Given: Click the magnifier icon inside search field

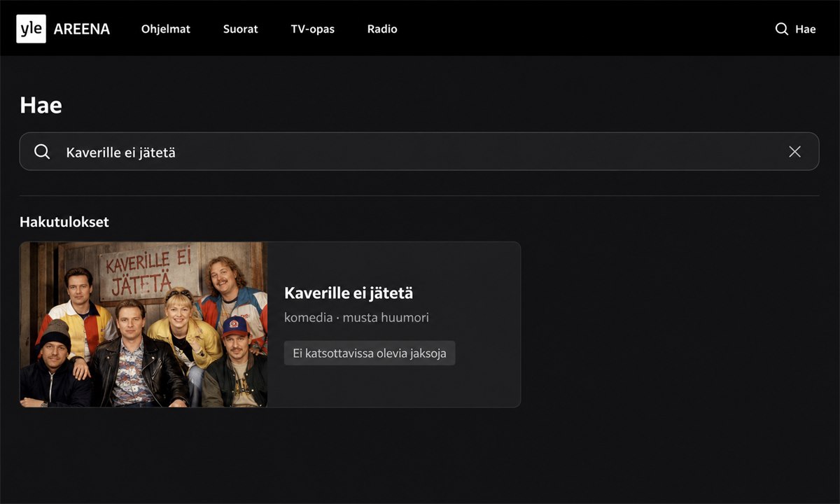Looking at the screenshot, I should (42, 152).
